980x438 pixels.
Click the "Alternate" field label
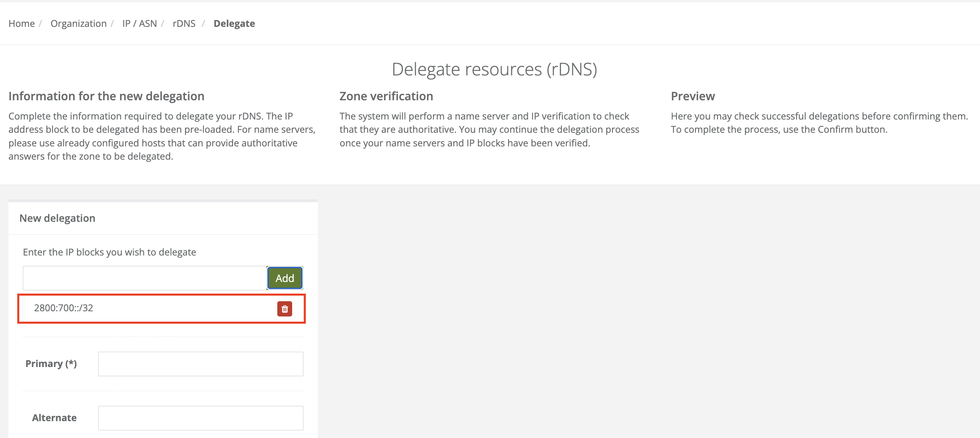[x=54, y=418]
